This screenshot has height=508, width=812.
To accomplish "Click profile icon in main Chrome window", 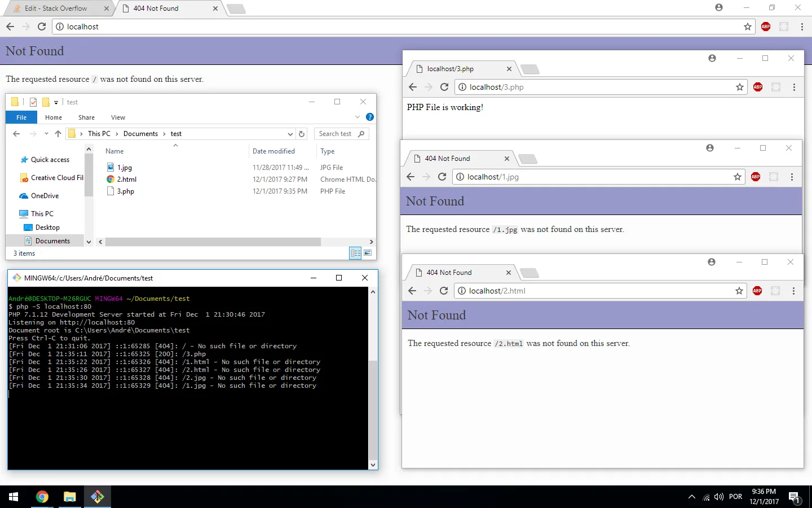I will pos(719,7).
